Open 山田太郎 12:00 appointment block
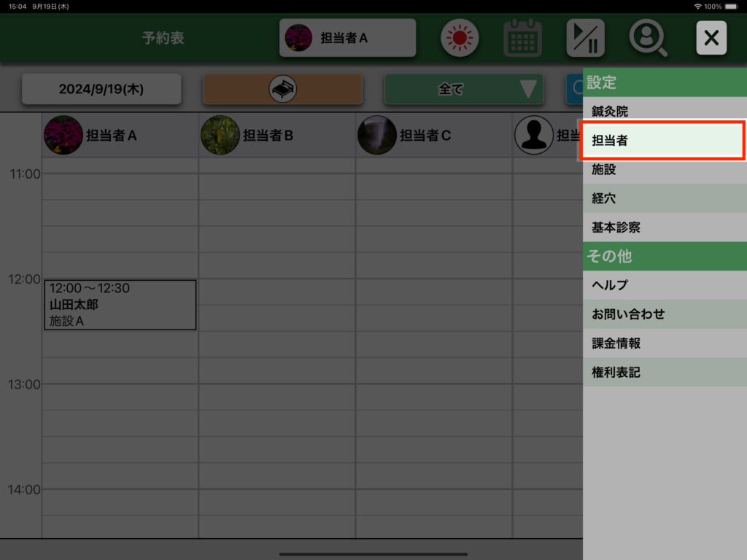747x560 pixels. click(x=120, y=305)
